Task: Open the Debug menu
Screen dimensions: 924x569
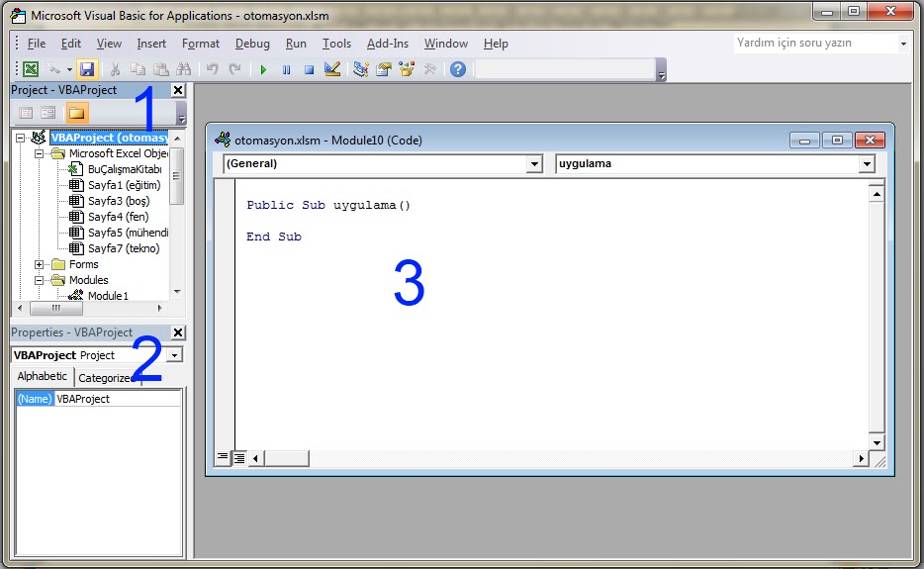Action: (x=252, y=43)
